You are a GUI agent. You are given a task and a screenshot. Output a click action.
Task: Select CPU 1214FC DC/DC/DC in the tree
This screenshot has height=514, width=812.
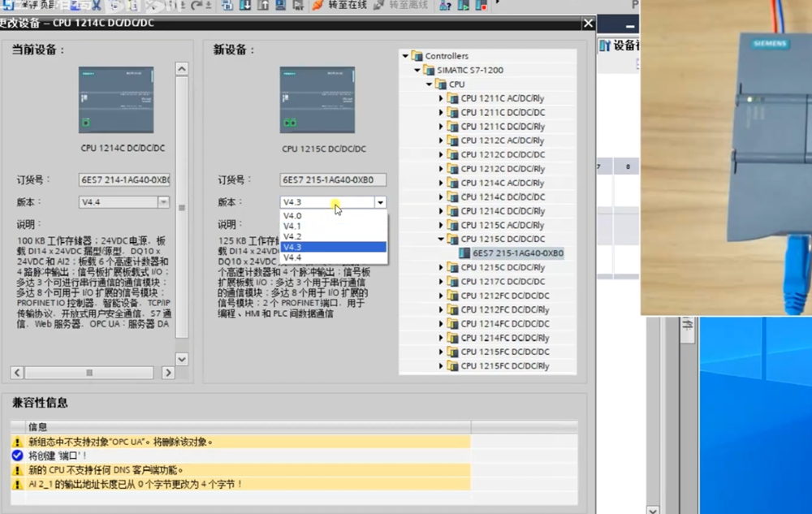(505, 324)
